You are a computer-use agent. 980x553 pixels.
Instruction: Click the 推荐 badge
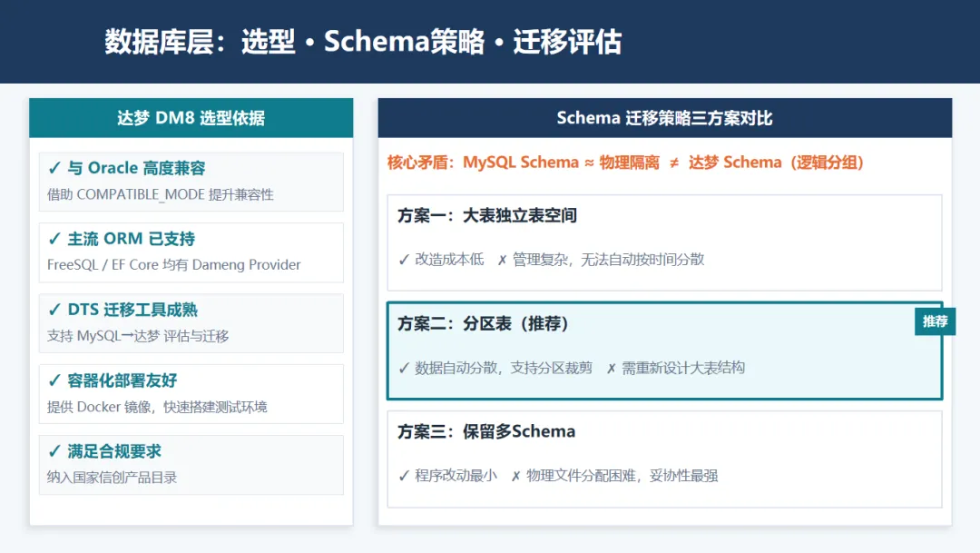point(935,321)
